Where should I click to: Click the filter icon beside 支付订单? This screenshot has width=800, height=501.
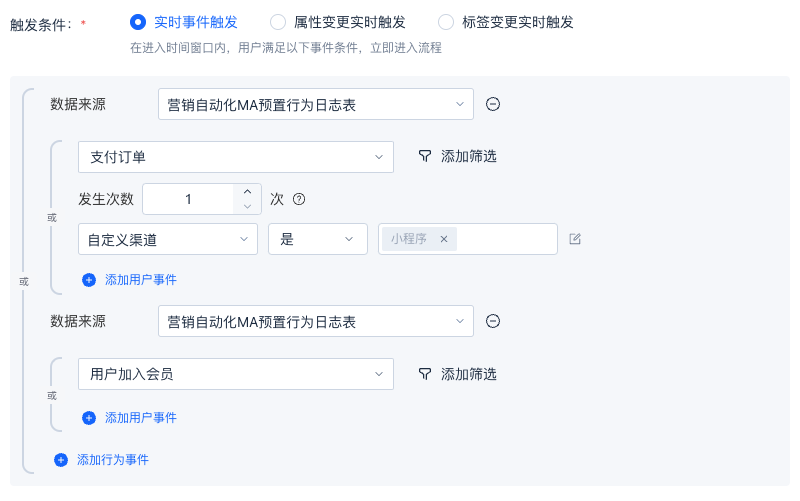[424, 156]
